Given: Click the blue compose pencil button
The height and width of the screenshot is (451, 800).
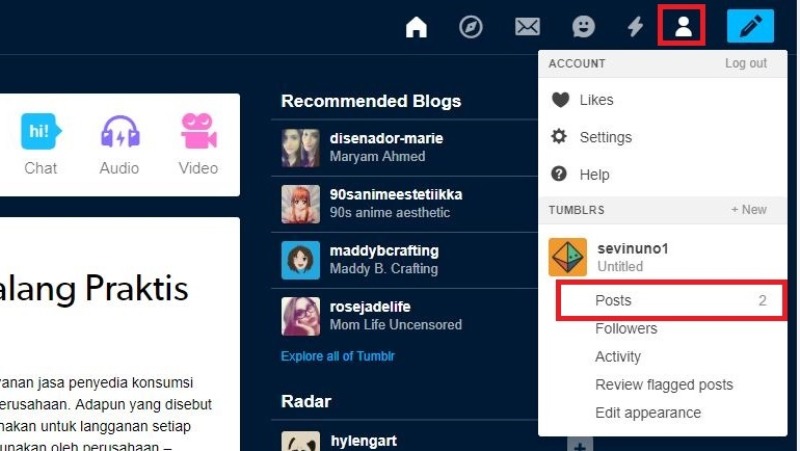Looking at the screenshot, I should (750, 27).
